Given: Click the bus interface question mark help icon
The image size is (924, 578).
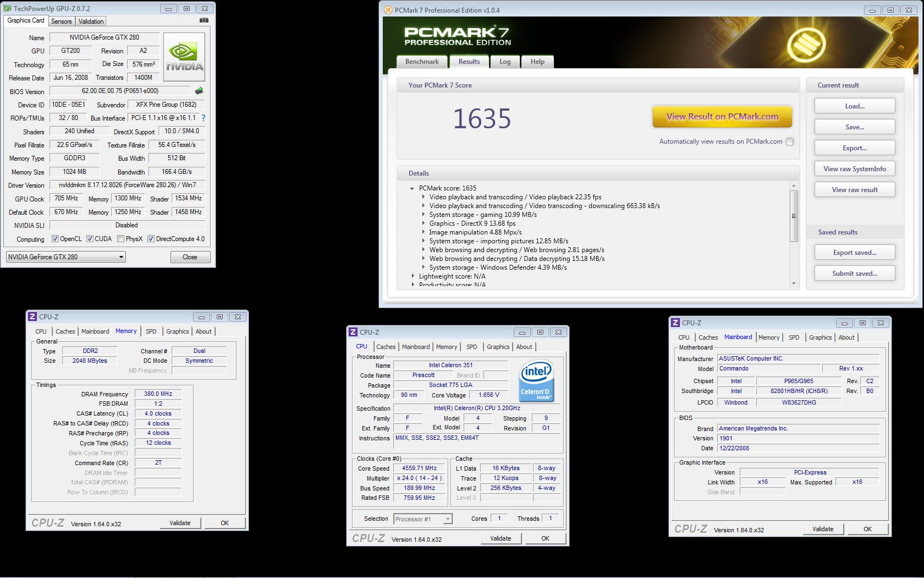Looking at the screenshot, I should point(204,118).
